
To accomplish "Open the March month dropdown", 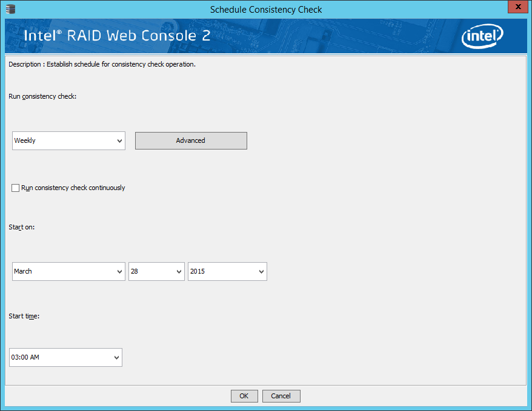I will coord(68,271).
